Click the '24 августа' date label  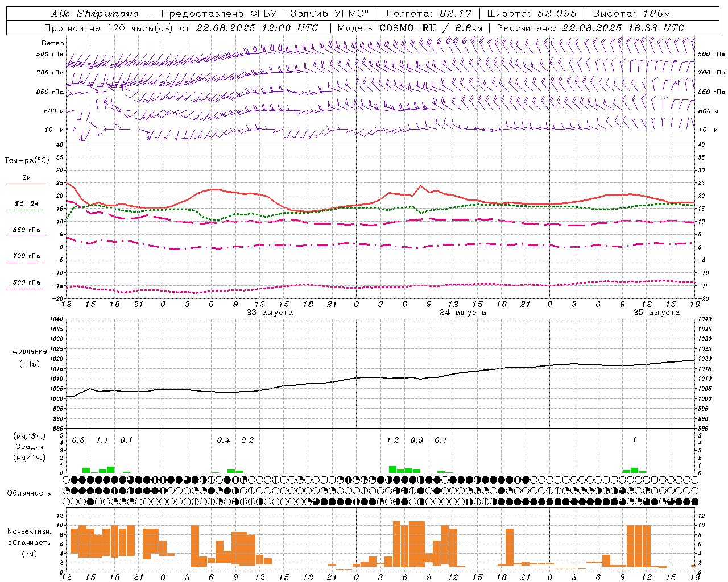click(463, 313)
